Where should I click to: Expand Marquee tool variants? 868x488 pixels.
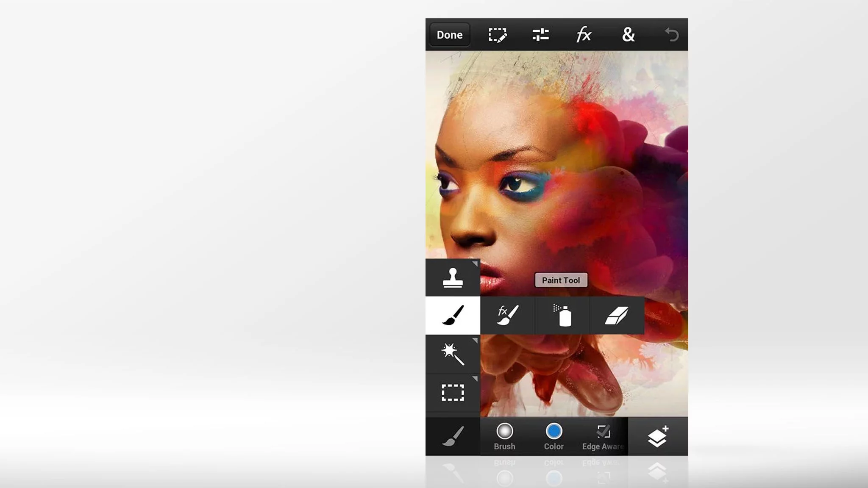[x=476, y=380]
